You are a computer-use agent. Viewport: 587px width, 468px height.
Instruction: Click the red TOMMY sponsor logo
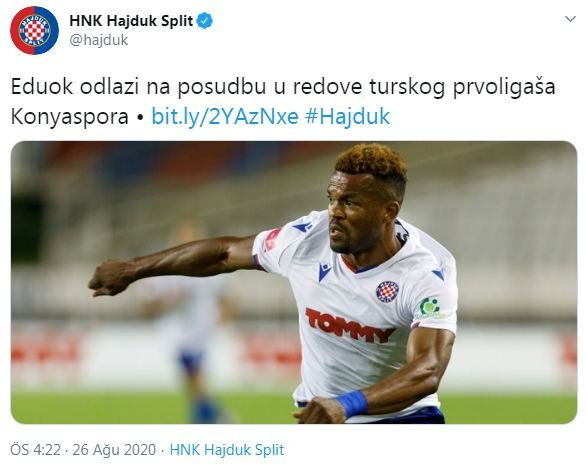[350, 325]
